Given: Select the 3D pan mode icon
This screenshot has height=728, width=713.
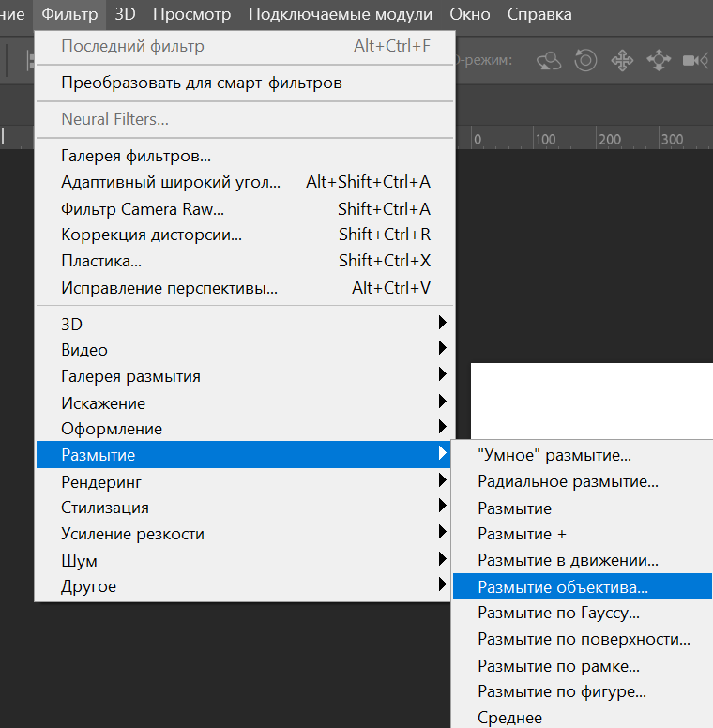Looking at the screenshot, I should tap(622, 60).
